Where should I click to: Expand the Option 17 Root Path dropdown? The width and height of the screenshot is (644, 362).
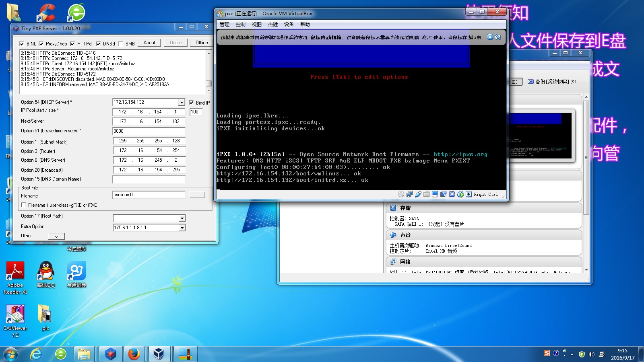click(182, 218)
